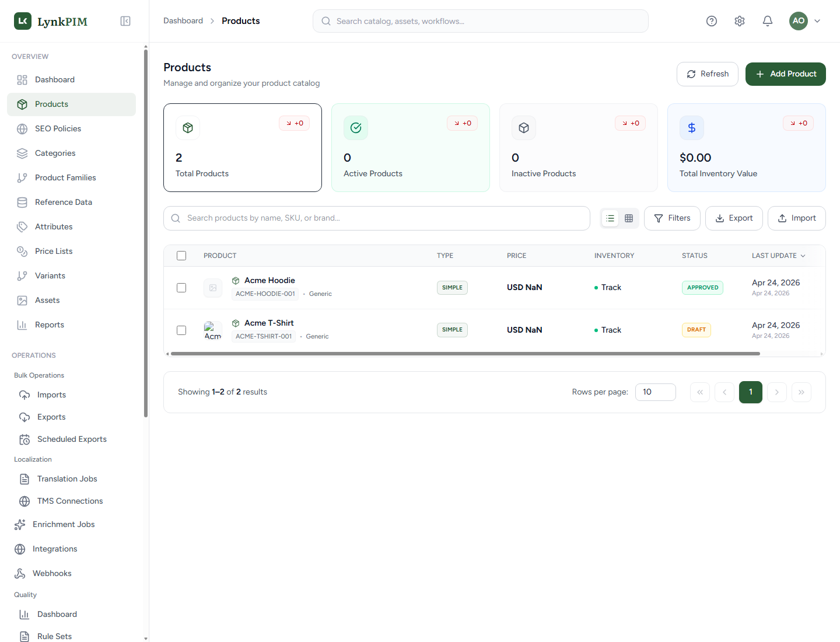
Task: Click the Add Product button
Action: (786, 74)
